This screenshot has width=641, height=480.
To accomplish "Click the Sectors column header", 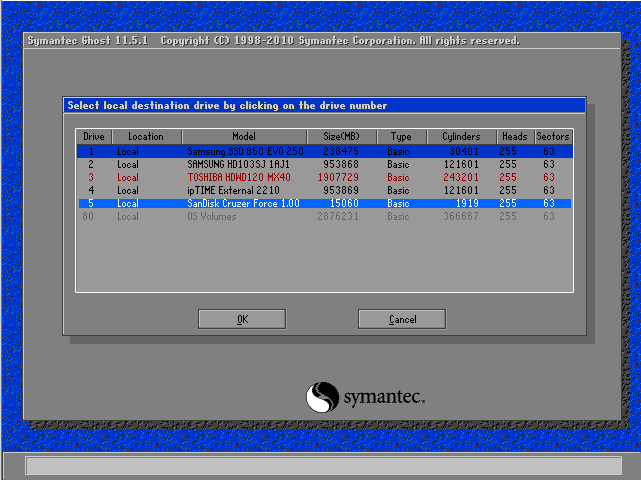I will pyautogui.click(x=553, y=137).
